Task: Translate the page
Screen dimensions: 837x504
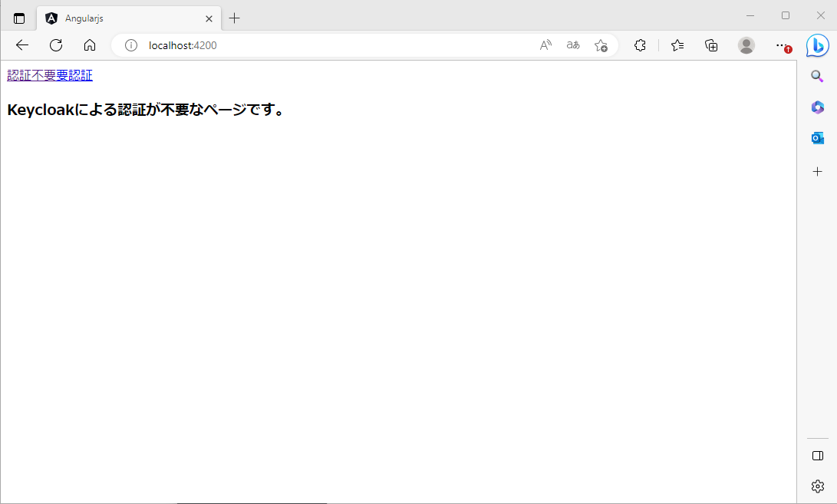Action: click(572, 45)
